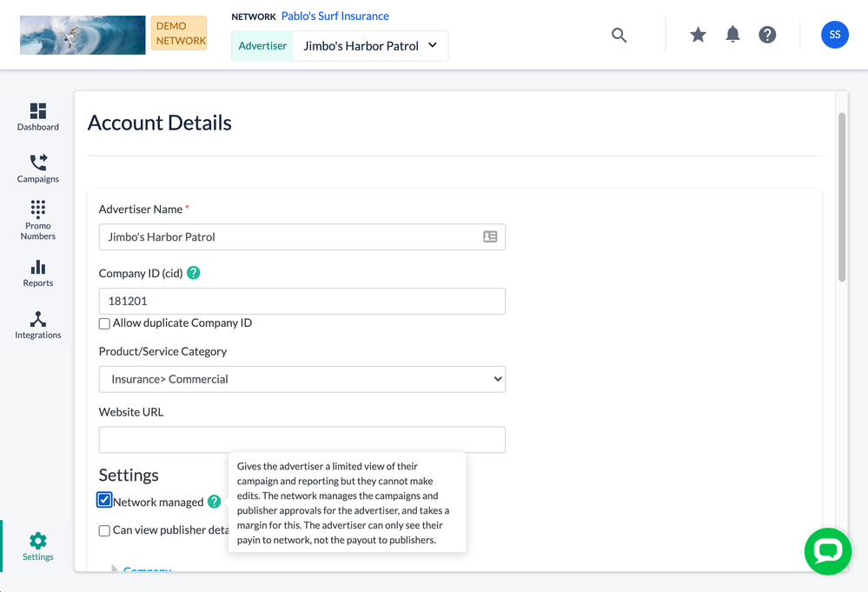
Task: Click the help question mark in header
Action: tap(767, 35)
